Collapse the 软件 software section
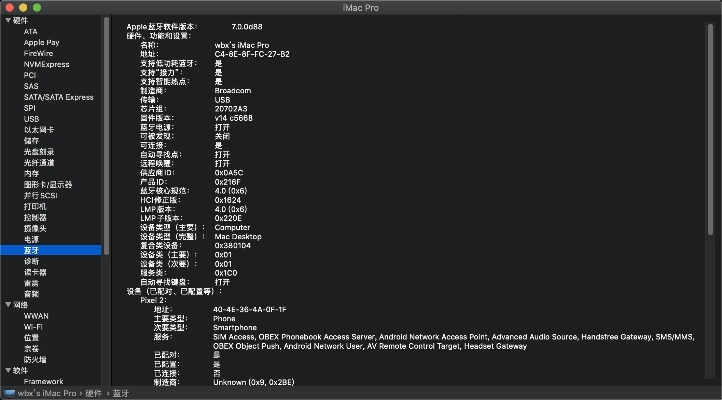The height and width of the screenshot is (400, 722). 7,370
